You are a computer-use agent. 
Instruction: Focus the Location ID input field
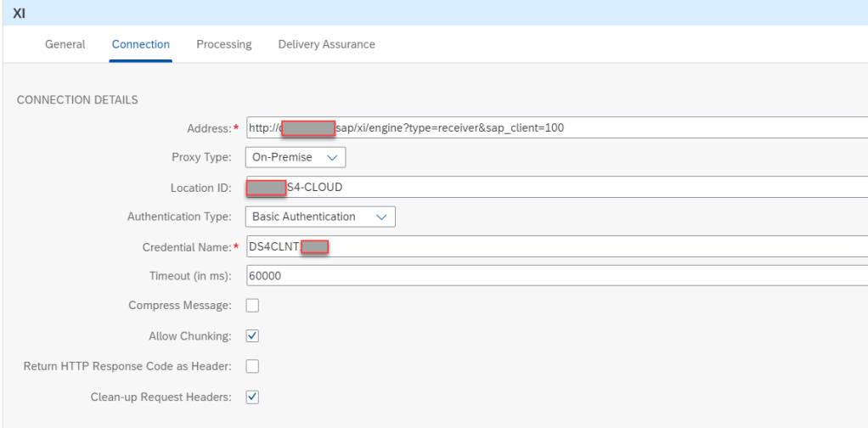coord(595,187)
